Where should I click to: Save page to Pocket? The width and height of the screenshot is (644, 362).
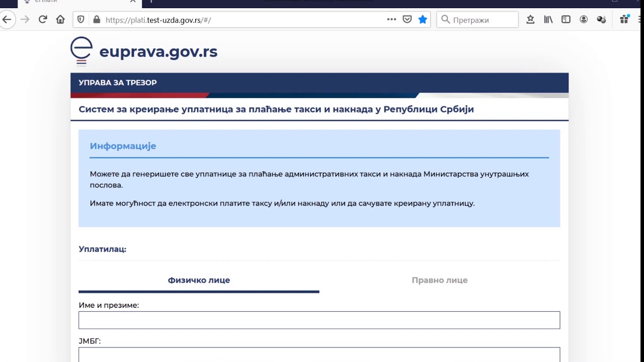point(407,20)
